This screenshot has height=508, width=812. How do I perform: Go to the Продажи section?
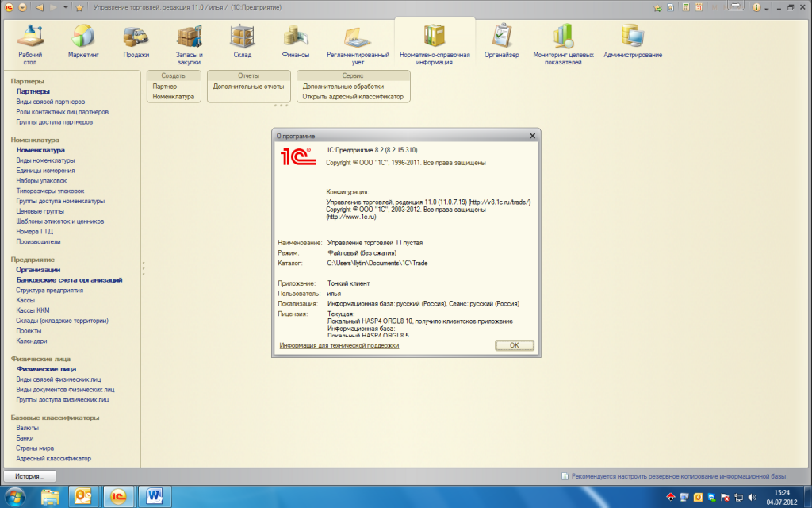136,41
